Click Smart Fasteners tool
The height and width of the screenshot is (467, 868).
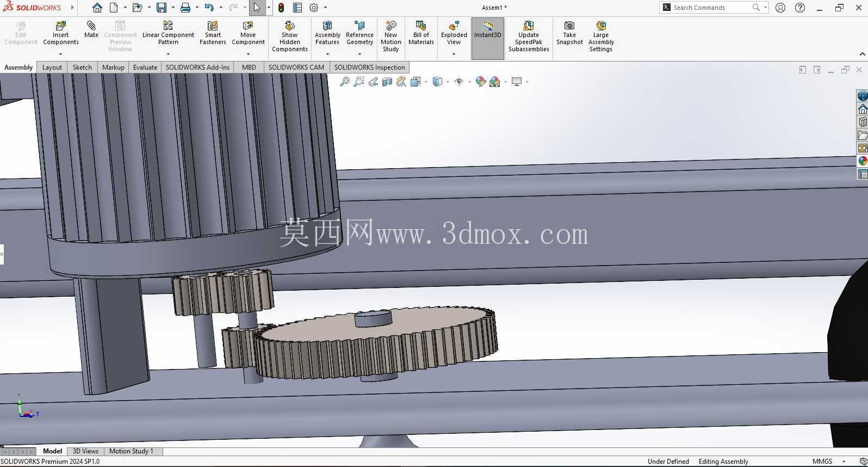pos(213,33)
